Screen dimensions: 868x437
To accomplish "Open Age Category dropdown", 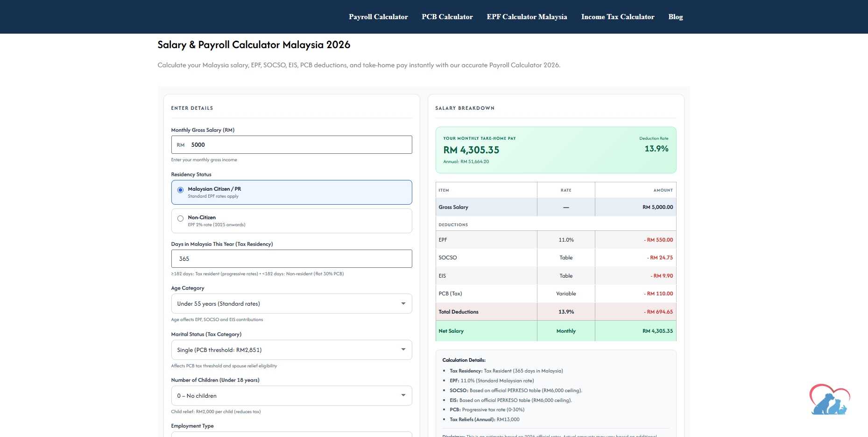I will pos(291,304).
